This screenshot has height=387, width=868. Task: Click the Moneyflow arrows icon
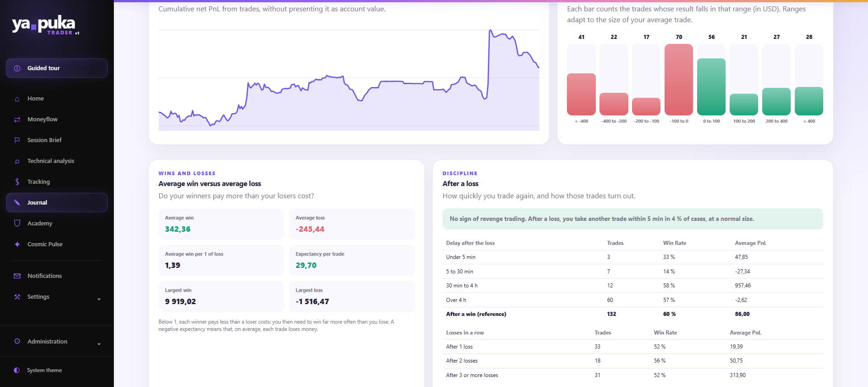[17, 119]
